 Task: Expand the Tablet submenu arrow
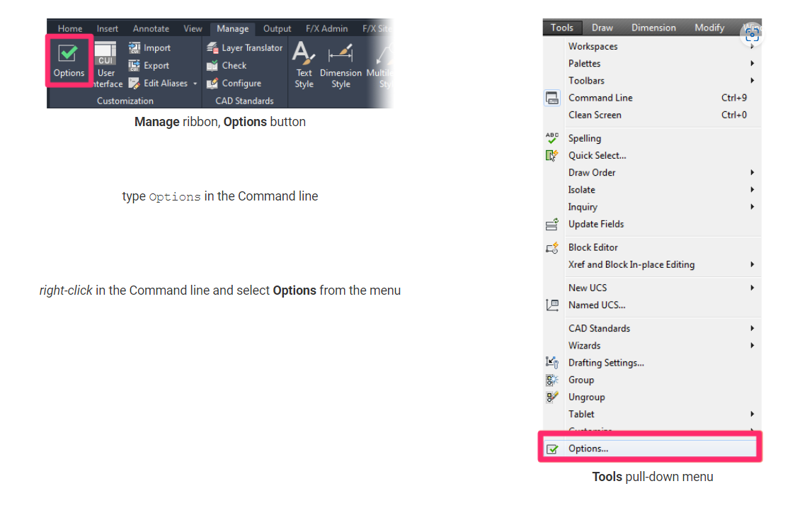(752, 414)
